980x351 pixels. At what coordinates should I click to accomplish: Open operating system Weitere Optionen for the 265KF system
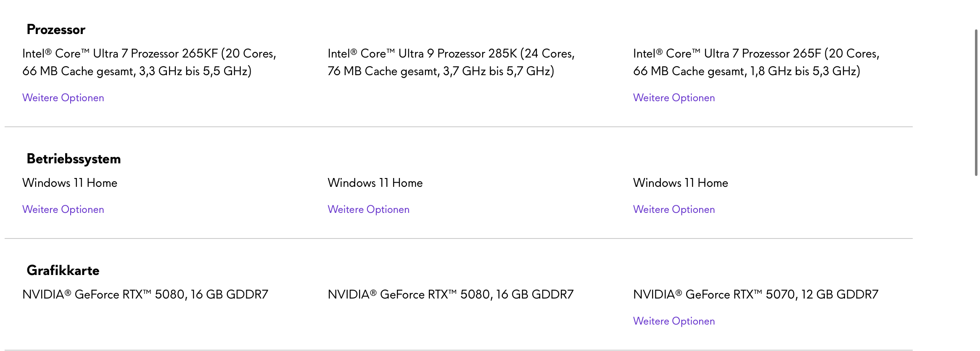(63, 210)
